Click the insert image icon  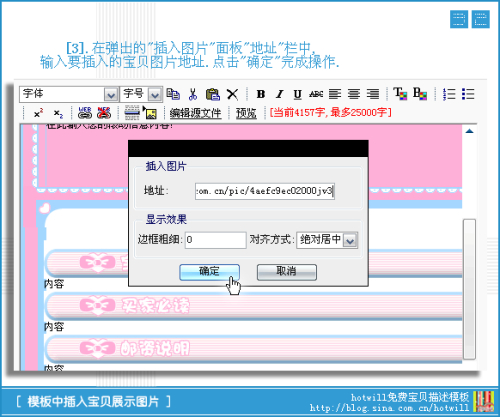tap(150, 113)
